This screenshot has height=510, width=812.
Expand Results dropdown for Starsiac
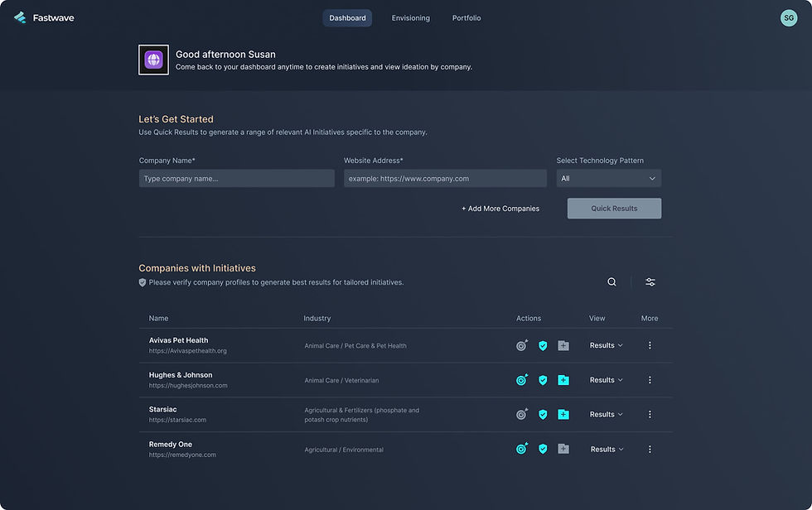607,414
